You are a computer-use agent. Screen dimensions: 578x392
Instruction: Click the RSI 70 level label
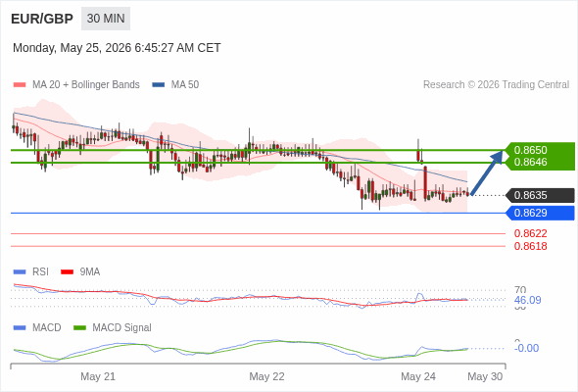click(x=520, y=290)
